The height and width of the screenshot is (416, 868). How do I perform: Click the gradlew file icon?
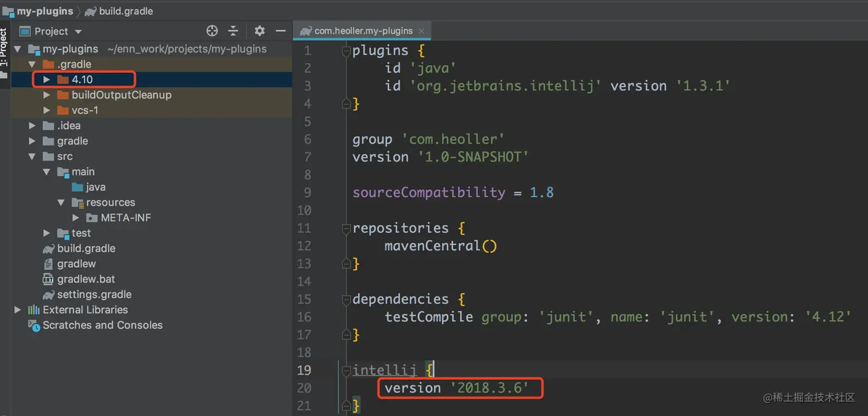[48, 264]
